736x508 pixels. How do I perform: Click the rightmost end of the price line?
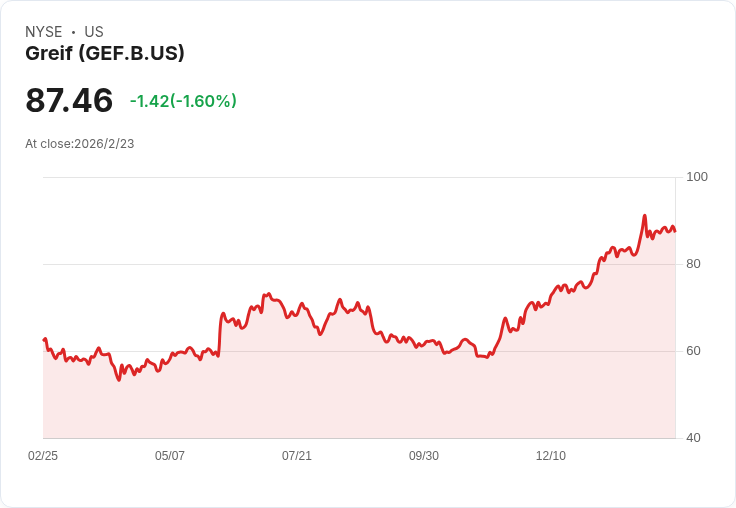pos(675,231)
